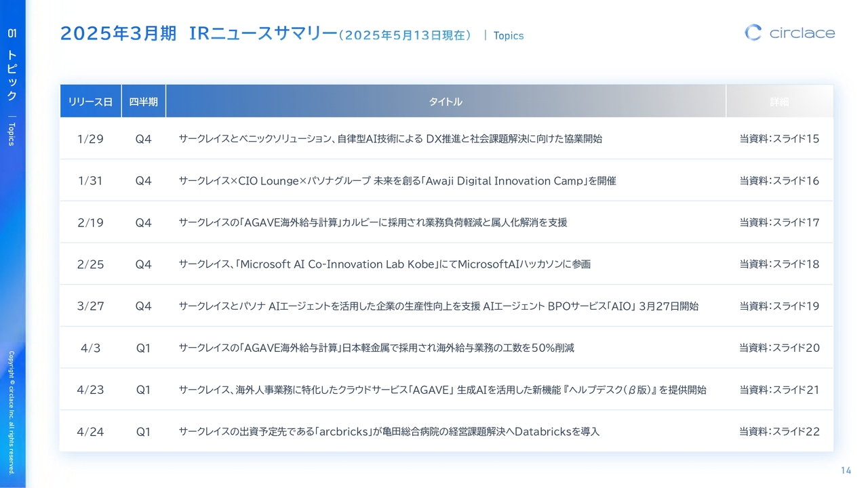Select the 詳細 column header
Image resolution: width=868 pixels, height=488 pixels.
click(779, 102)
